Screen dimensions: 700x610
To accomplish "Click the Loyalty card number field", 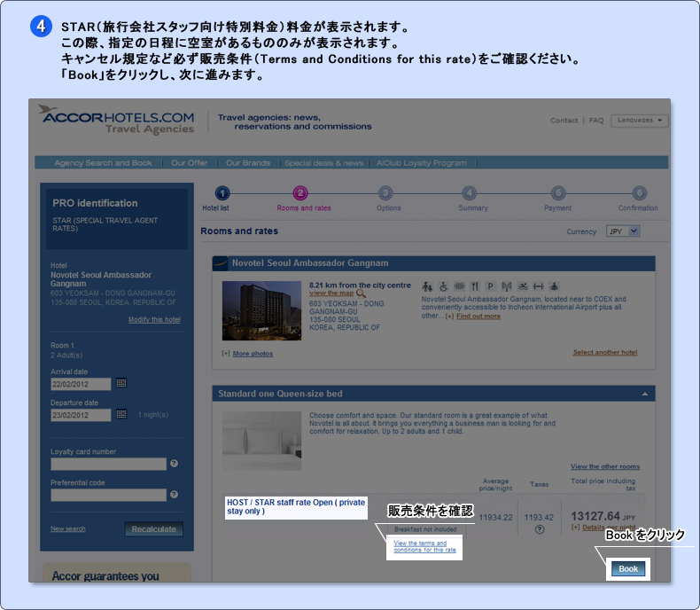I will 108,464.
